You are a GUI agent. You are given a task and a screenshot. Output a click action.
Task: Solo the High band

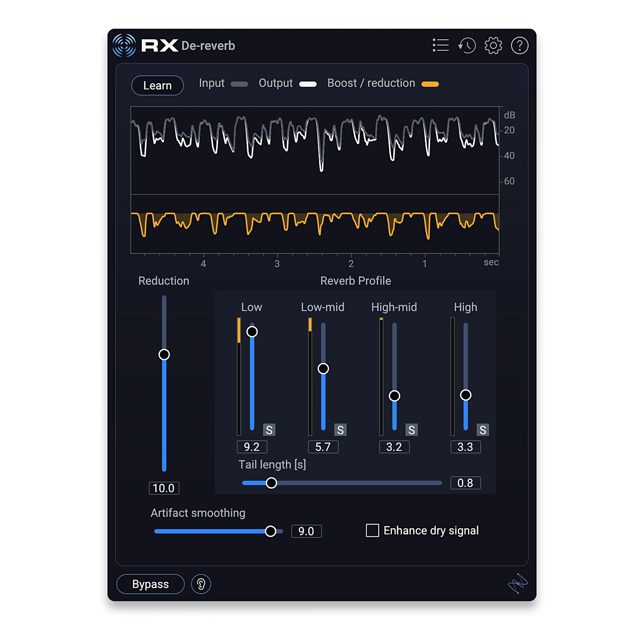pos(483,430)
